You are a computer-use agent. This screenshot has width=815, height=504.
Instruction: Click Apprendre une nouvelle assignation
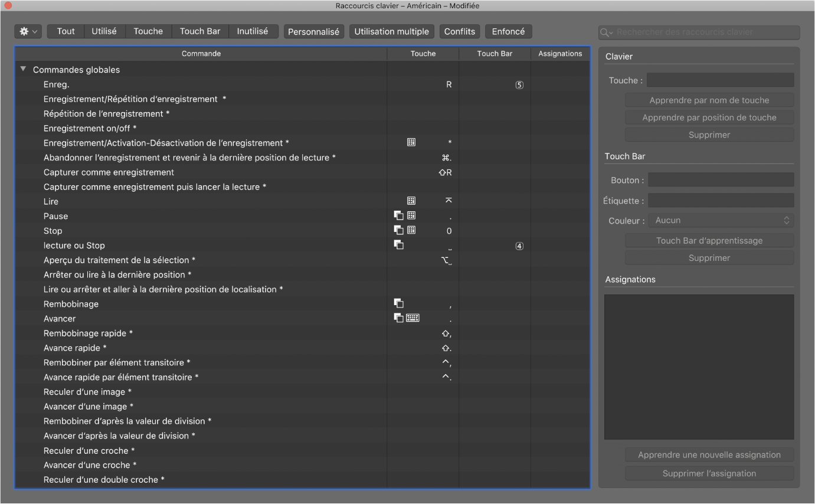[709, 455]
